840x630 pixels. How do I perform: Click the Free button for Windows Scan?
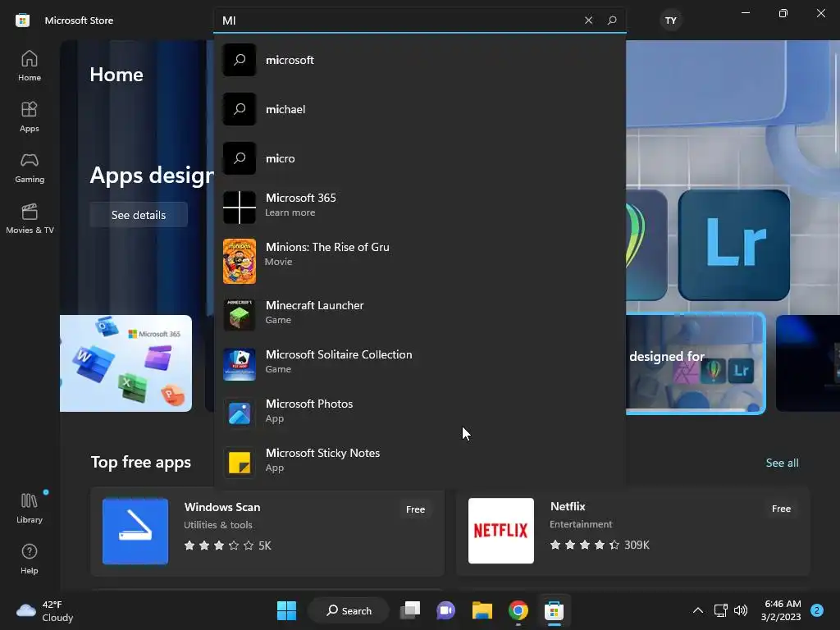tap(415, 509)
